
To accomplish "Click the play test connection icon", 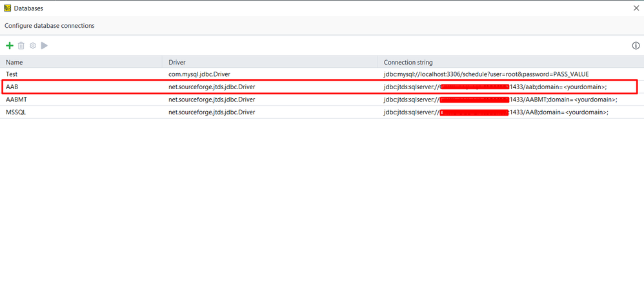I will coord(45,46).
